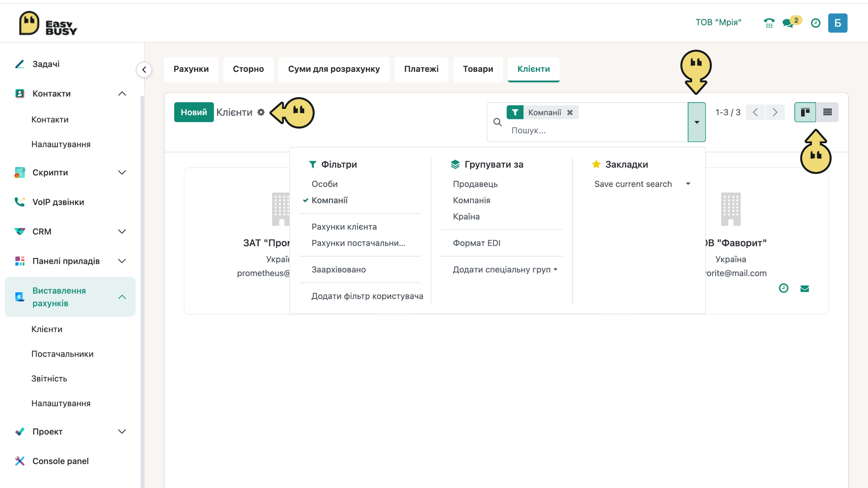Click the CRM sidebar icon
This screenshot has height=488, width=868.
(x=20, y=231)
